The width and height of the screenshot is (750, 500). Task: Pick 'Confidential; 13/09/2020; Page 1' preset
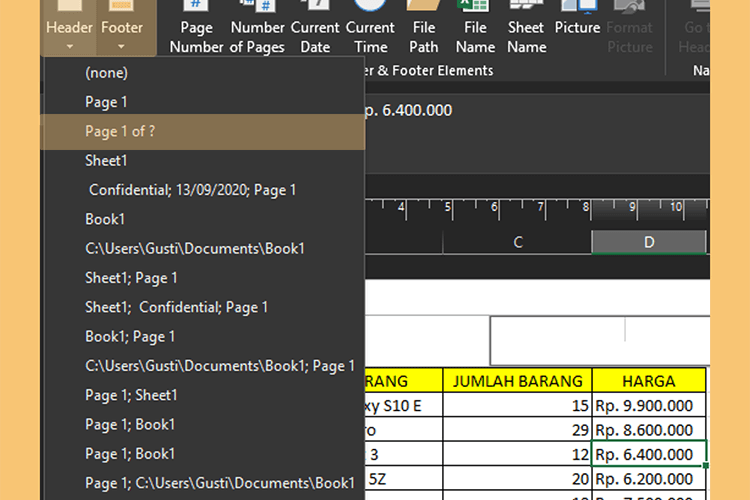[205, 190]
